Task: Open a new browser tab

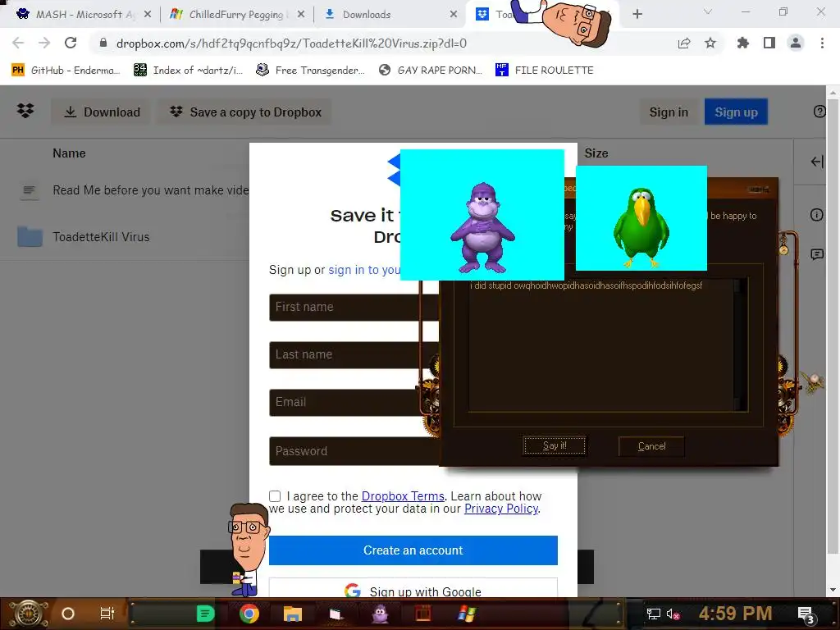Action: [637, 15]
